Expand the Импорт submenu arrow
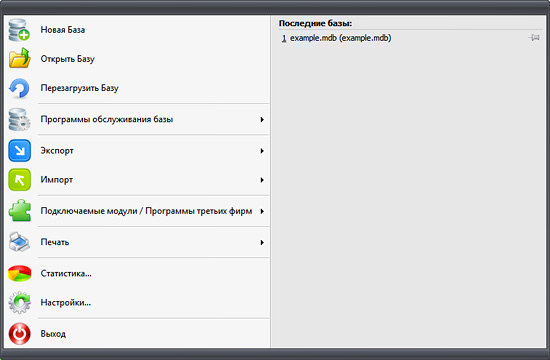 click(x=262, y=180)
